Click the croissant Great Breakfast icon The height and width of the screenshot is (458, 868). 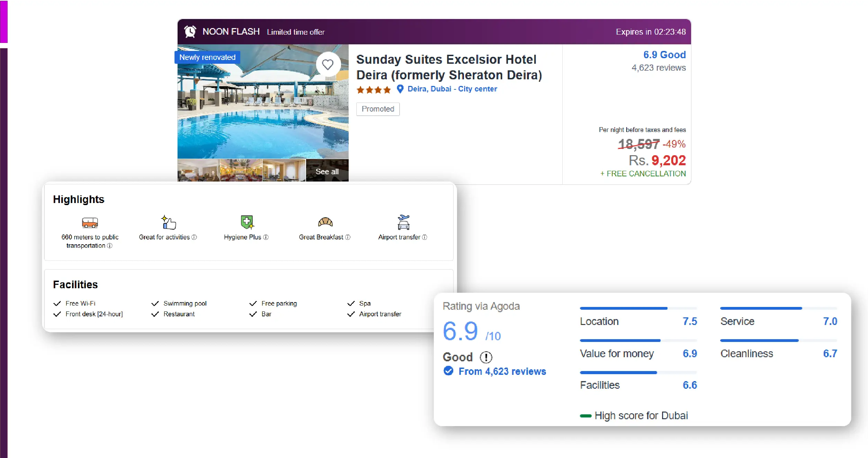coord(325,222)
